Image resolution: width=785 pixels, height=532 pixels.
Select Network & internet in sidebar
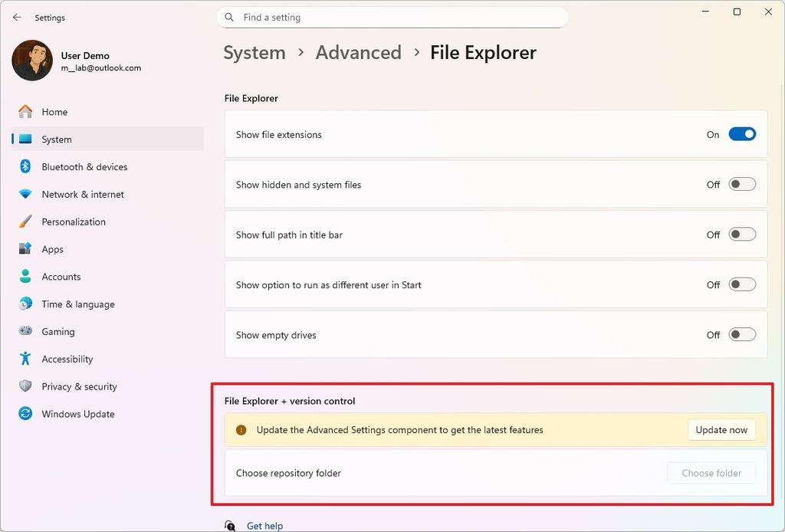pos(83,194)
